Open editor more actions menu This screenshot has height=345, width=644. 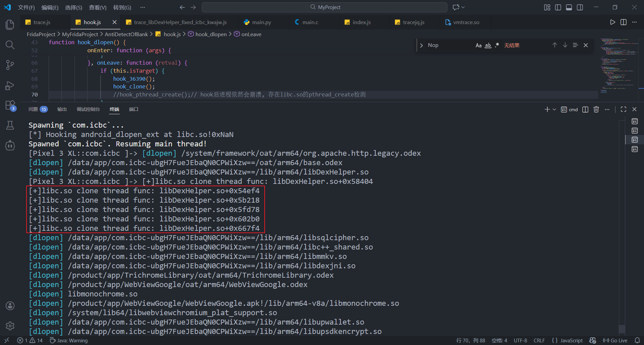634,22
